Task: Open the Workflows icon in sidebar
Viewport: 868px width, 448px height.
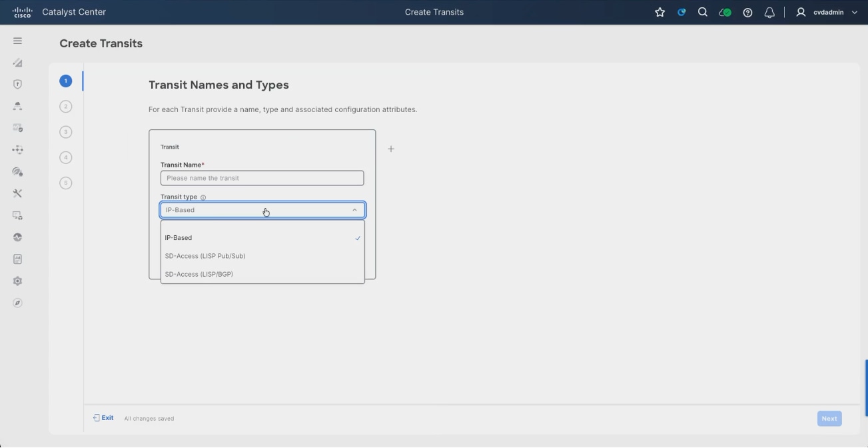Action: click(x=17, y=149)
